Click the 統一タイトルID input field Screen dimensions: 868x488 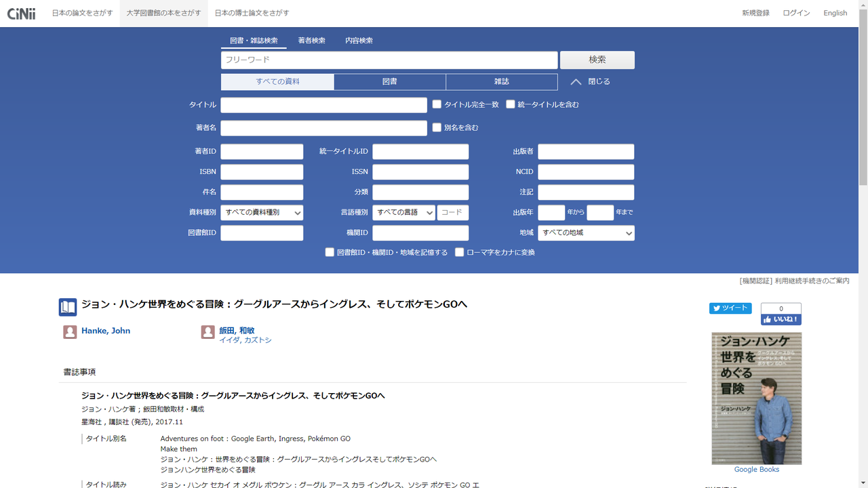(420, 151)
